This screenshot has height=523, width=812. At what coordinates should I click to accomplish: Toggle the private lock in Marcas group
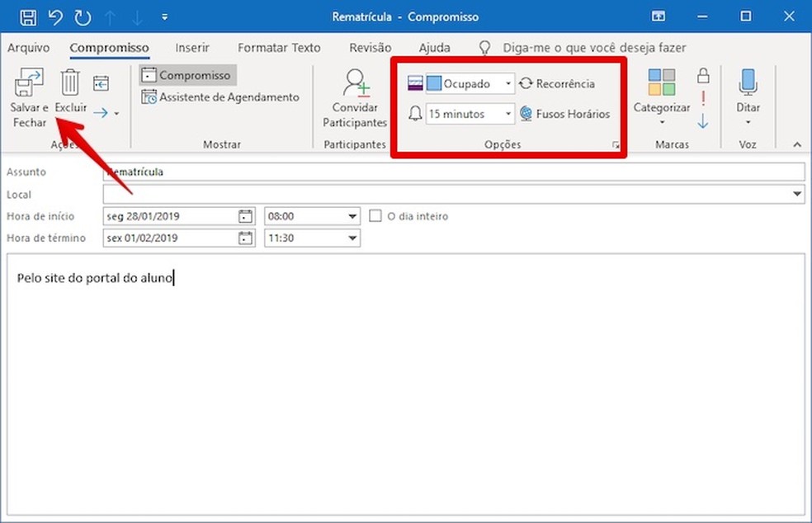click(703, 76)
